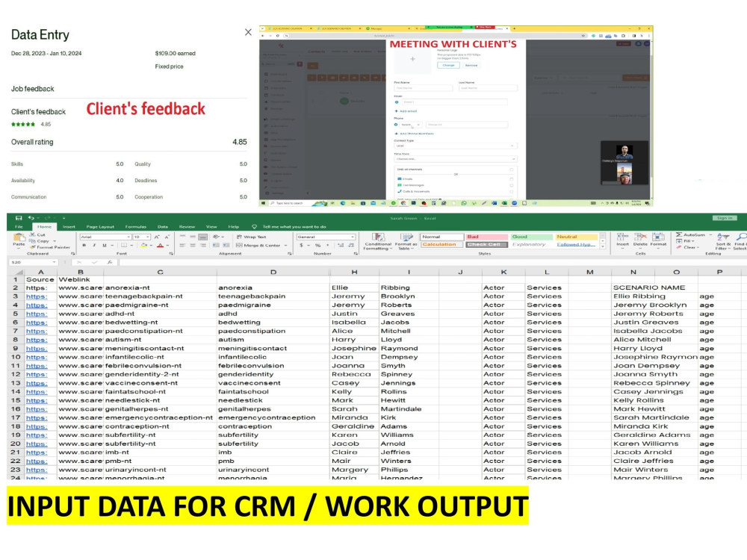Viewport: 747px width, 560px height.
Task: Click Conditional Formatting icon
Action: tap(379, 237)
